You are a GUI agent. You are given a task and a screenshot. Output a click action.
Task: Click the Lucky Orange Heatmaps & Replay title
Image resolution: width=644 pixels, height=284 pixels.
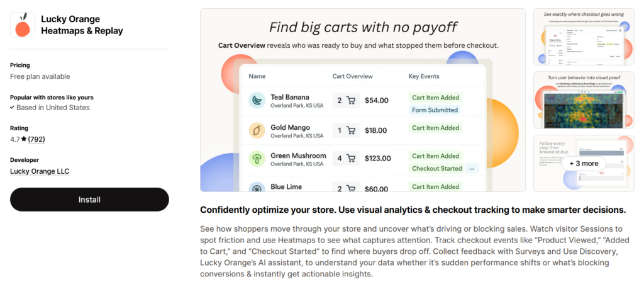tap(82, 25)
